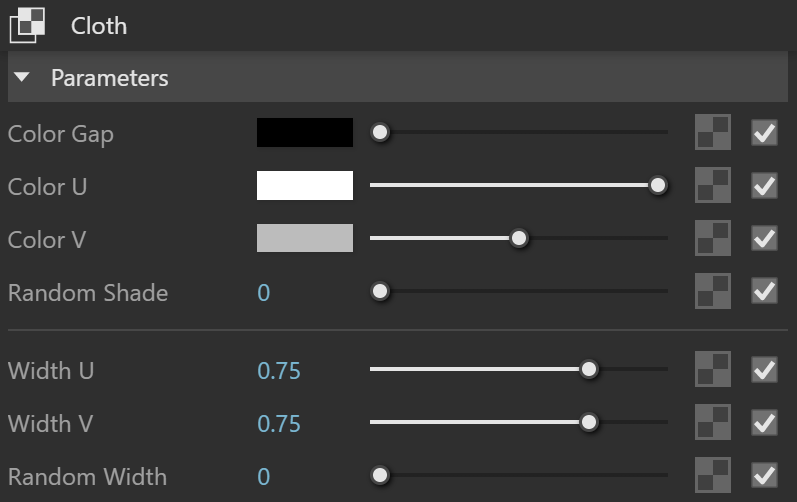The height and width of the screenshot is (502, 797).
Task: Click the Width V slider handle
Action: [589, 422]
